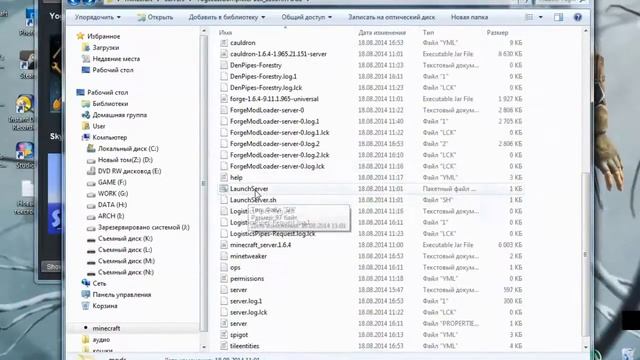Open DVD RW дисковод (E:)
Screen dimensions: 640x360
(x=129, y=171)
